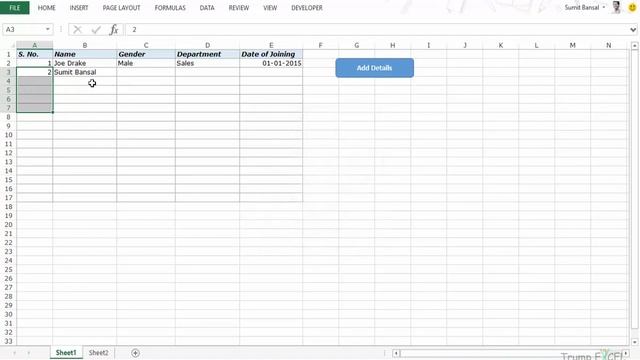The width and height of the screenshot is (640, 360).
Task: Click the horizontal scrollbar left arrow
Action: tap(396, 353)
